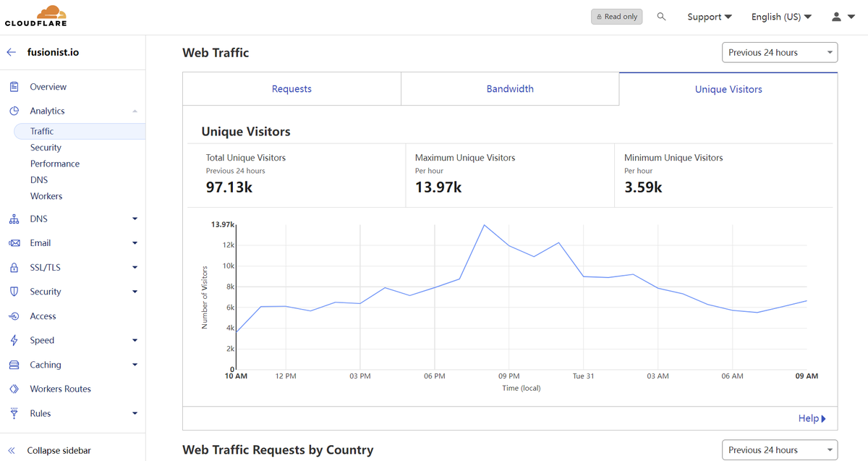The image size is (868, 461).
Task: Open Requests by Country time range dropdown
Action: pyautogui.click(x=780, y=450)
